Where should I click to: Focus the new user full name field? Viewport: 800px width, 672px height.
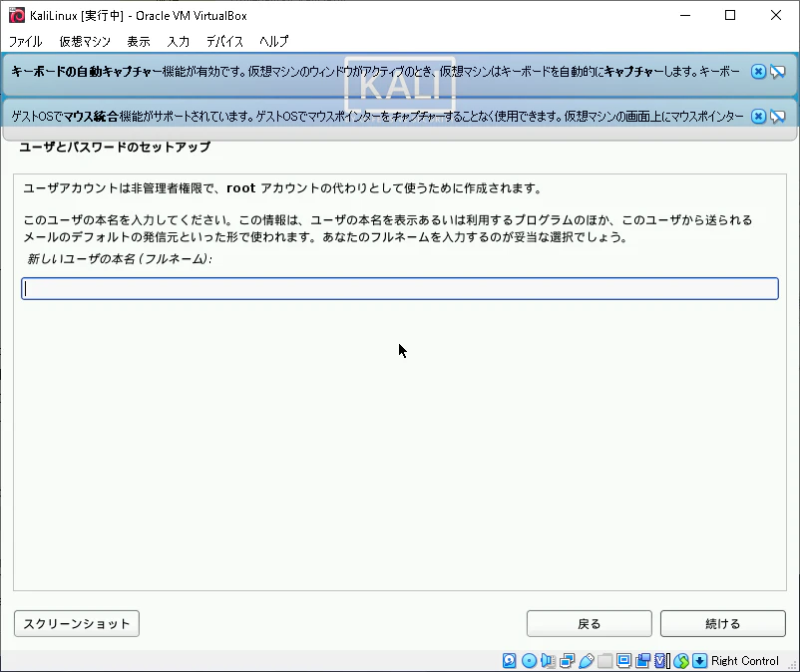(400, 288)
